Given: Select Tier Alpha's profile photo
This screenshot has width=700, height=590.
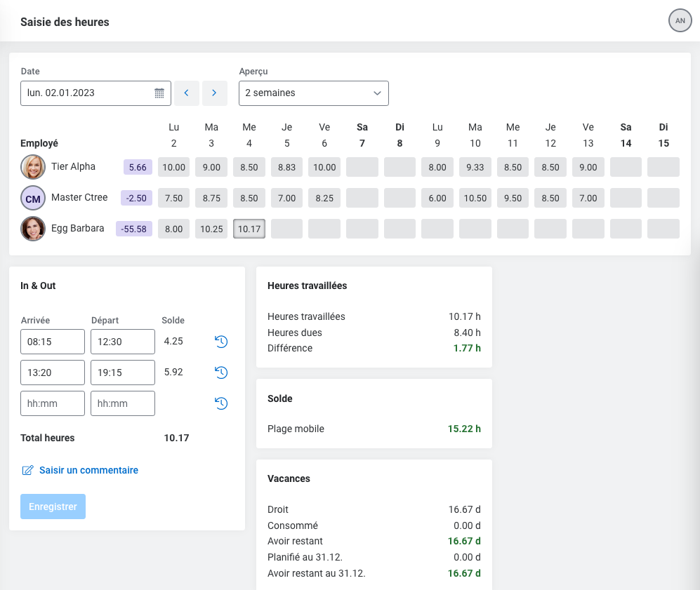Looking at the screenshot, I should click(33, 167).
